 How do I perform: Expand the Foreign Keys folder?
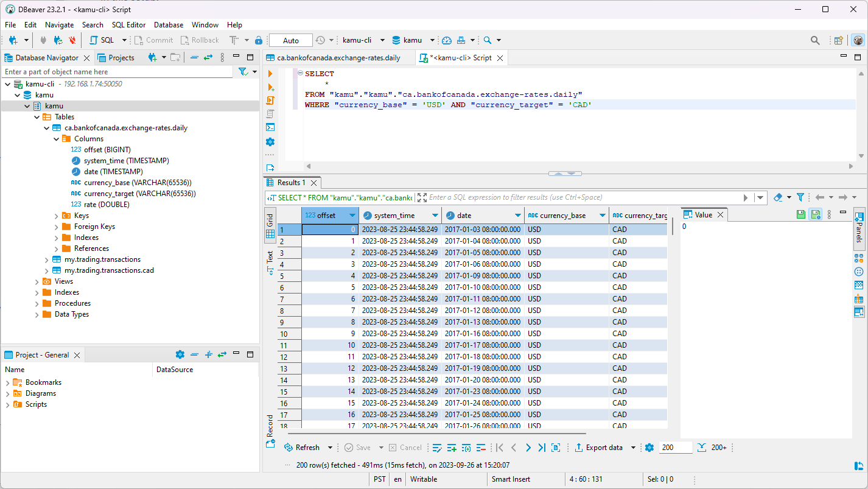tap(56, 227)
